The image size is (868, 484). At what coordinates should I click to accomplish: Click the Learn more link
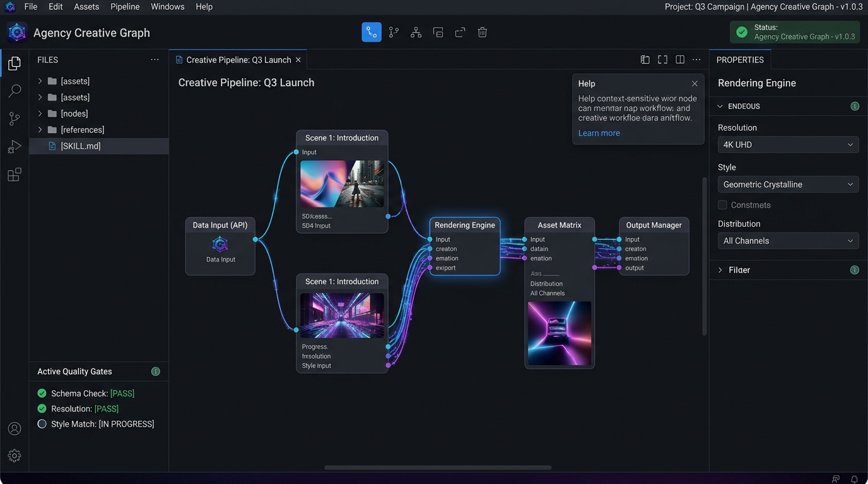point(599,133)
